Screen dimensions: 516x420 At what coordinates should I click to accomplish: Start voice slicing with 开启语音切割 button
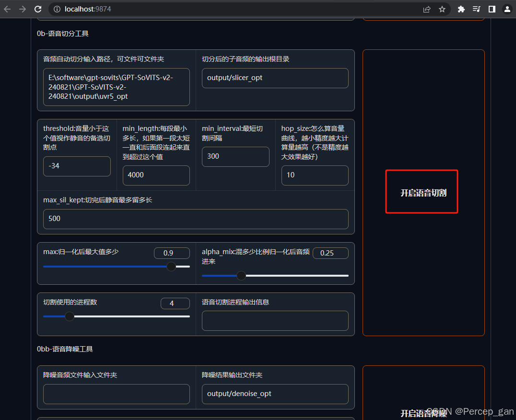point(423,193)
